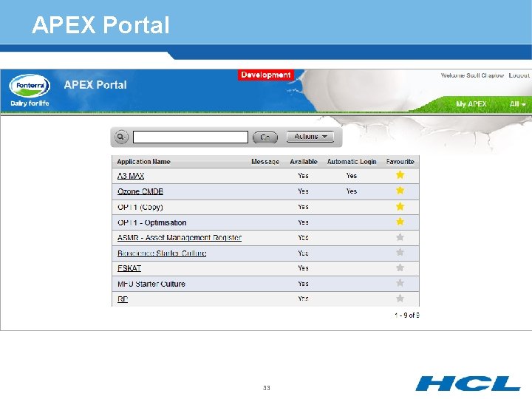Sort by Available column header
This screenshot has height=399, width=532.
coord(304,162)
